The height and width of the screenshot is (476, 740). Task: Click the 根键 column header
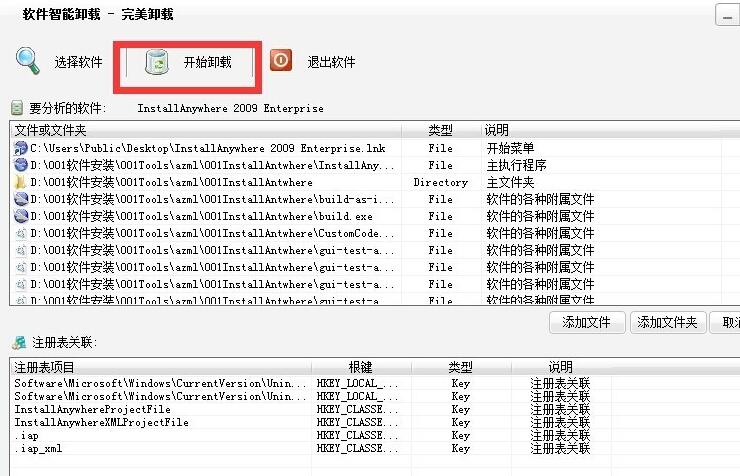(x=360, y=367)
